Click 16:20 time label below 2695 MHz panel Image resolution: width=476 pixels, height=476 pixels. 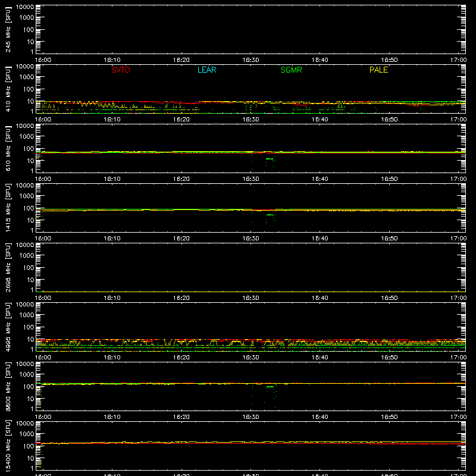click(181, 298)
